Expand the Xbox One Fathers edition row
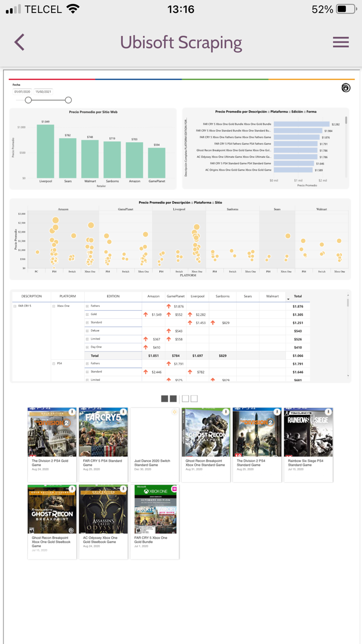 (87, 306)
